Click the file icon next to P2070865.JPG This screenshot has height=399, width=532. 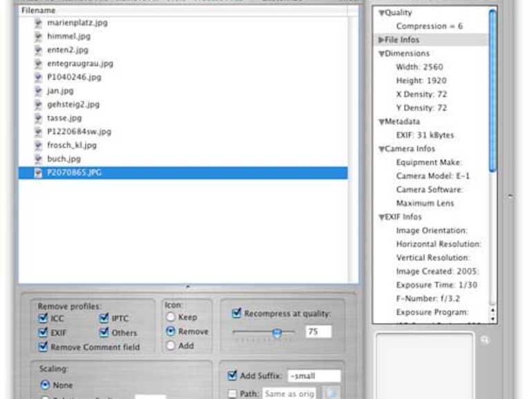click(x=38, y=173)
